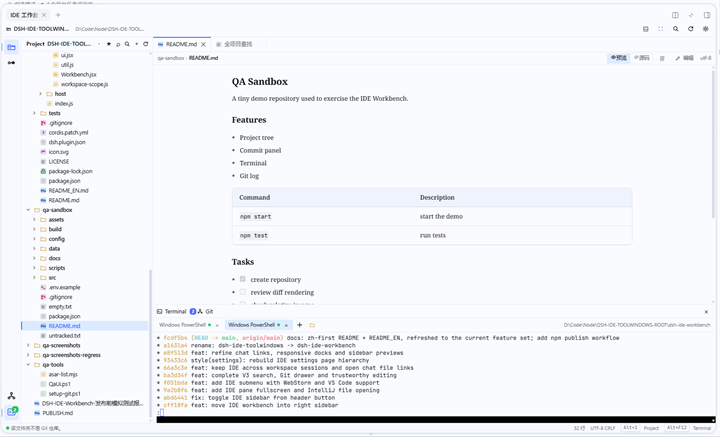Toggle the right sidebar panel icon
Viewport: 720px width, 437px height.
707,15
